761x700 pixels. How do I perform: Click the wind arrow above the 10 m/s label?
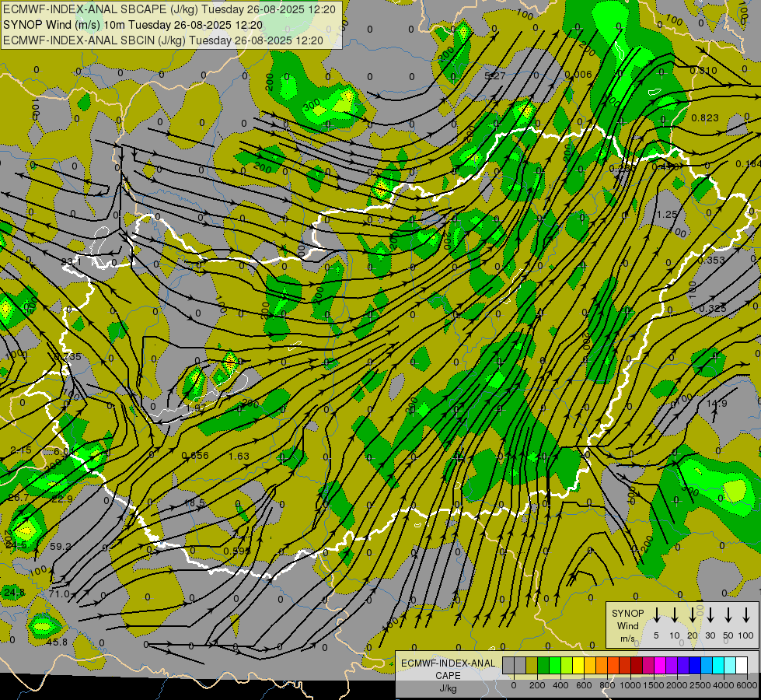pos(674,615)
